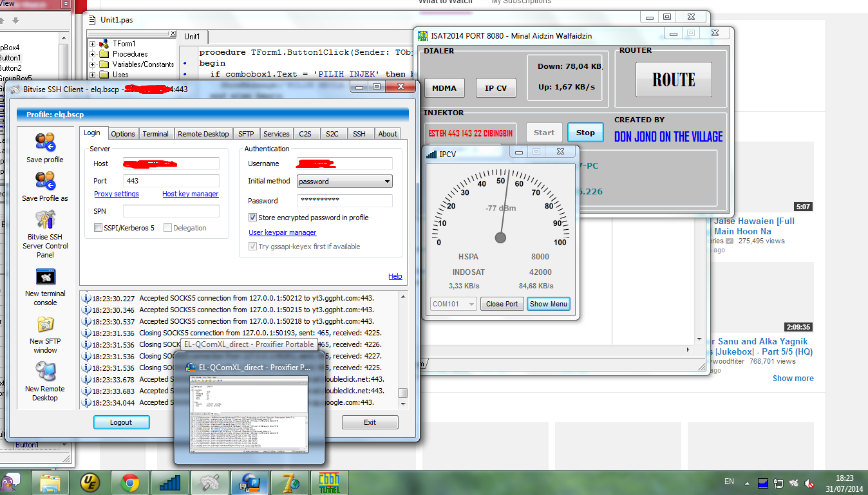Open the Proxy settings link
This screenshot has width=868, height=495.
117,194
